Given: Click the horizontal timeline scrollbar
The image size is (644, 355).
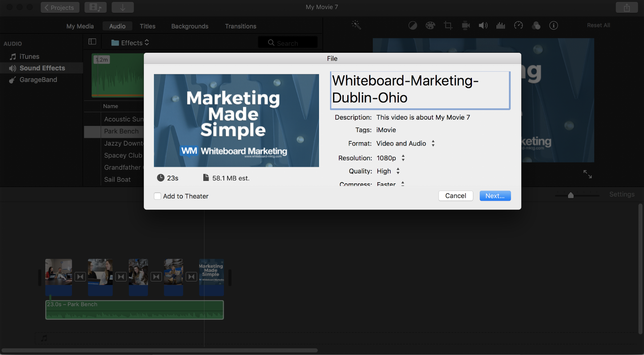Looking at the screenshot, I should pos(159,350).
